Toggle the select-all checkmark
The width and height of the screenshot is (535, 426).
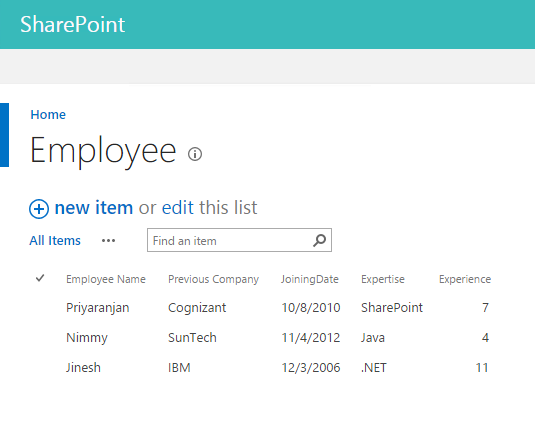click(40, 278)
